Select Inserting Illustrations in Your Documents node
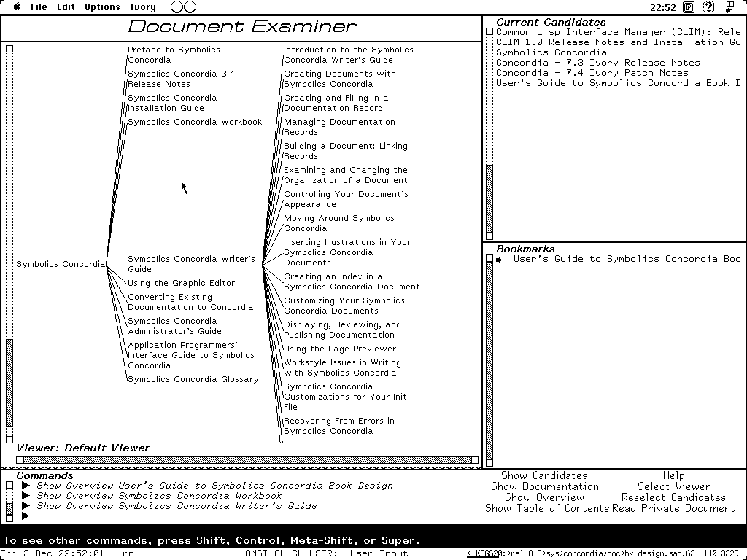Viewport: 747px width, 560px height. (347, 252)
